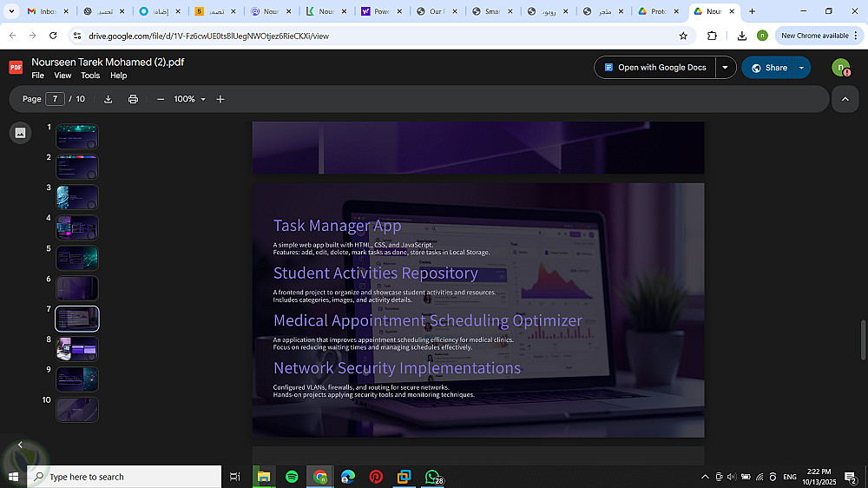Open with Google Docs

(x=655, y=68)
